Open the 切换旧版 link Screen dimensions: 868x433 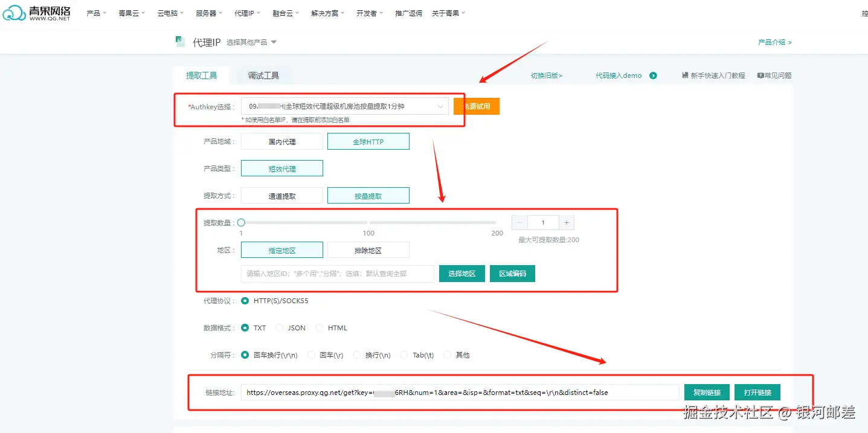tap(547, 75)
